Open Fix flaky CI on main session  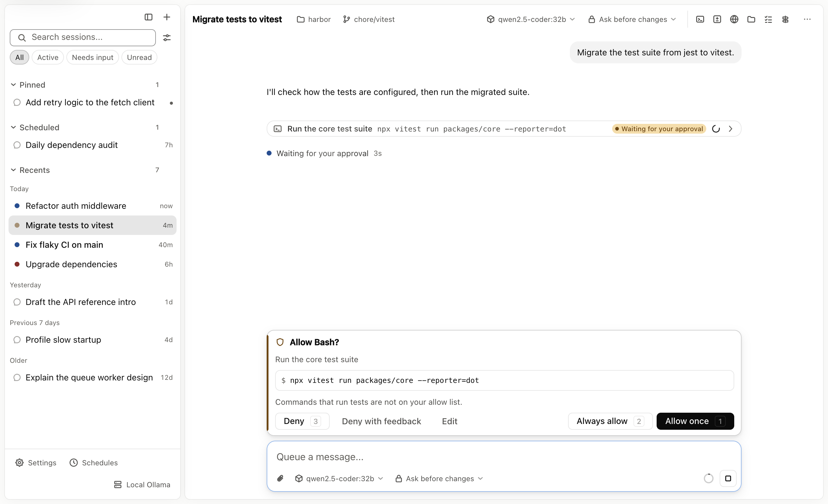click(x=93, y=245)
